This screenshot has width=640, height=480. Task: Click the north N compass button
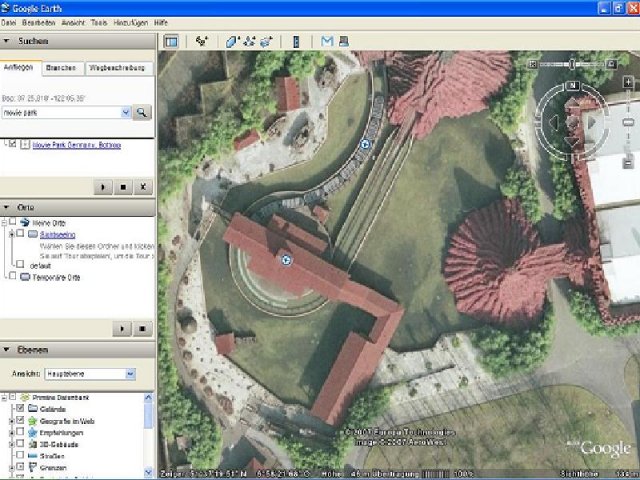[573, 85]
